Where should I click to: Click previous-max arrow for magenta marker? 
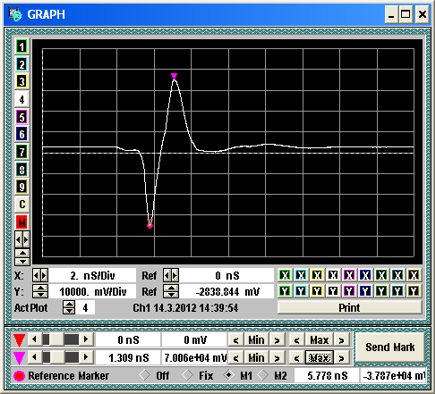pos(297,358)
